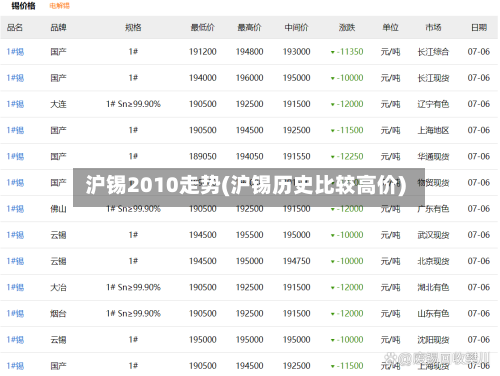Screen dimensions: 500x376
Task: Click the 大冶 brand cell
Action: (58, 287)
